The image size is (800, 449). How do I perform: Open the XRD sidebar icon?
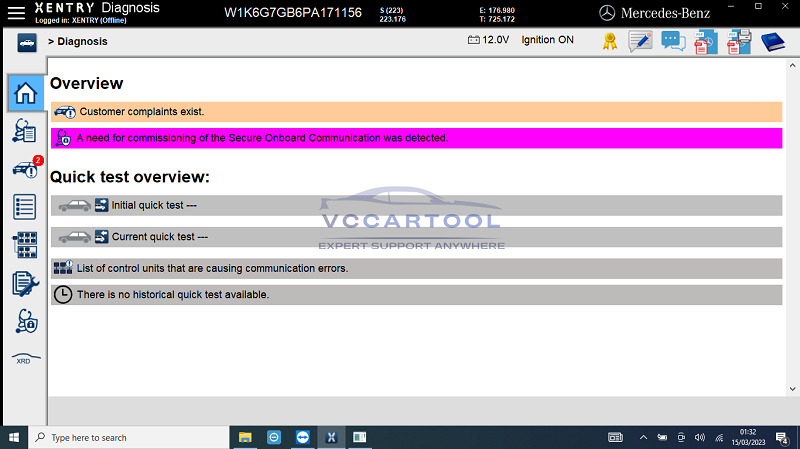pos(25,358)
